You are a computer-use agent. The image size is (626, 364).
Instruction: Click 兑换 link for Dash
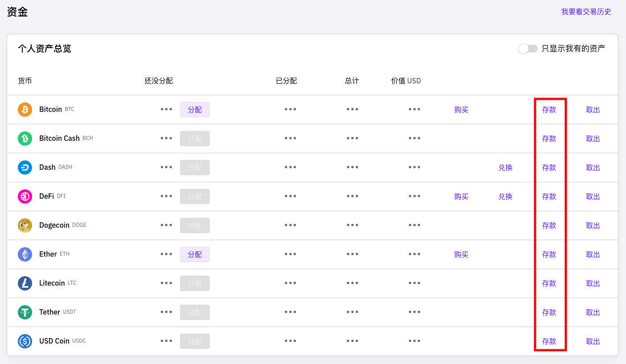point(505,168)
